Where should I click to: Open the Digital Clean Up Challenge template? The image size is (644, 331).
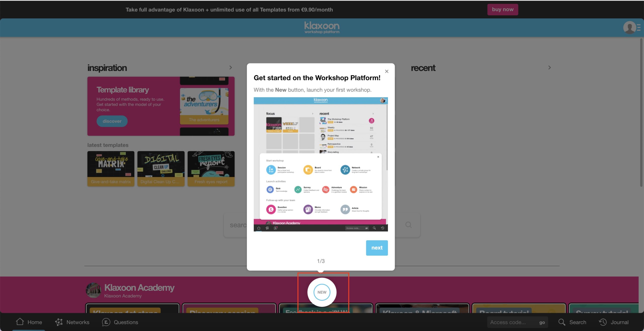[x=161, y=169]
